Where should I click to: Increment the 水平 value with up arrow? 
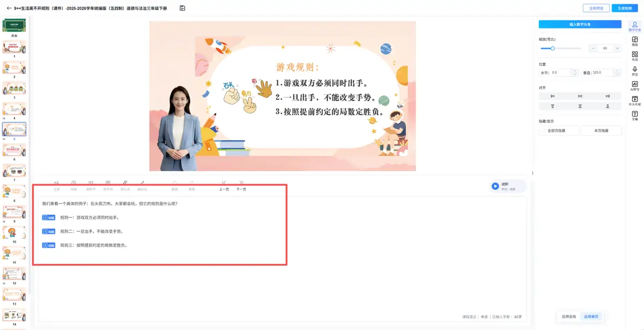click(576, 71)
